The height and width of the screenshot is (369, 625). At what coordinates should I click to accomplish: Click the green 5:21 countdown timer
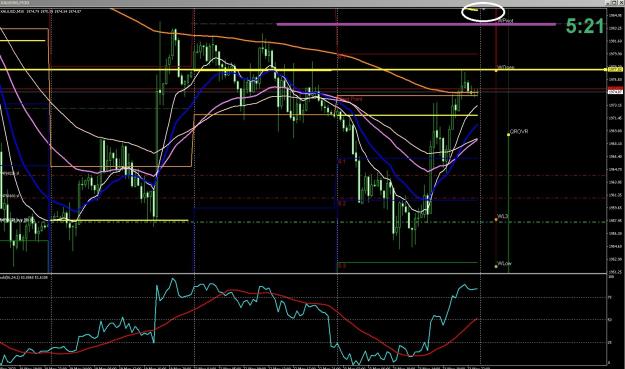click(x=585, y=27)
